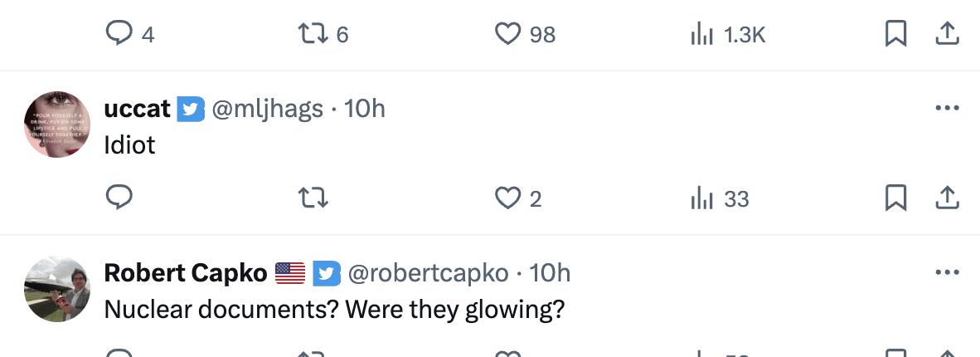Image resolution: width=980 pixels, height=357 pixels.
Task: Share the top tweet
Action: click(x=947, y=34)
